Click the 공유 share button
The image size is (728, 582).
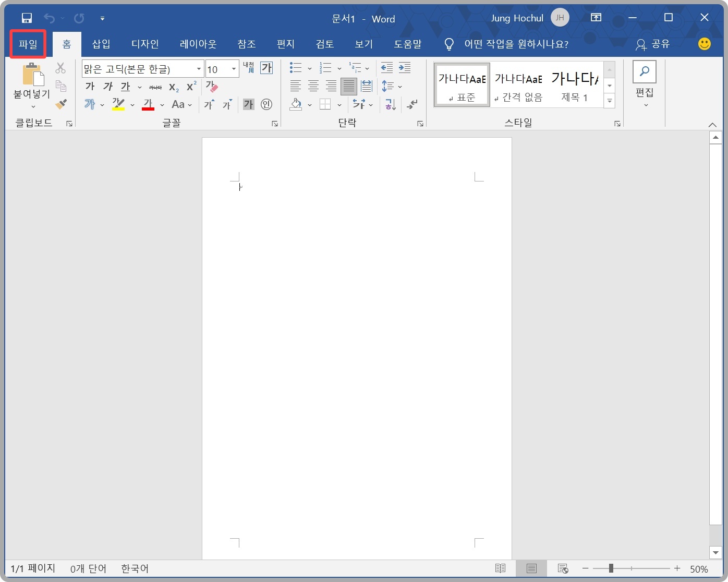coord(652,44)
